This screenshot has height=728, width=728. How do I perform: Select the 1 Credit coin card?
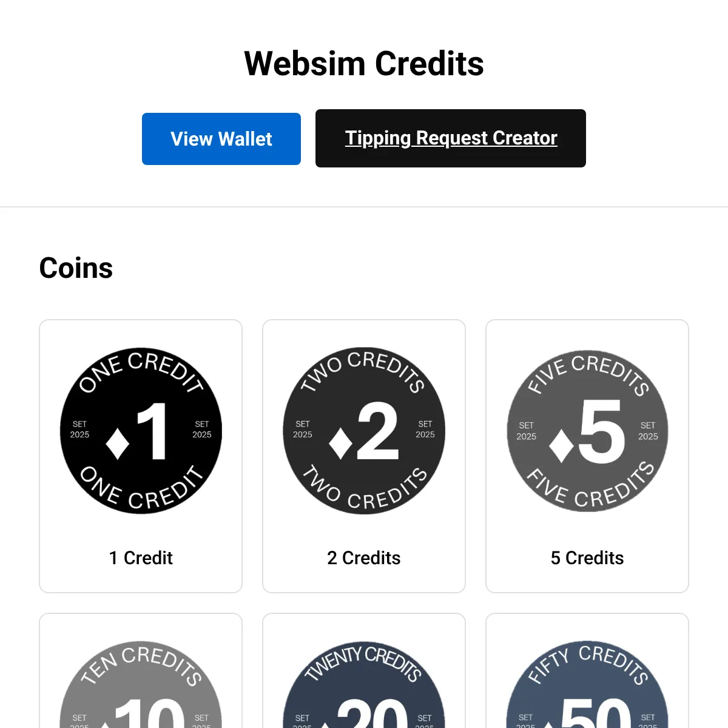pos(141,456)
